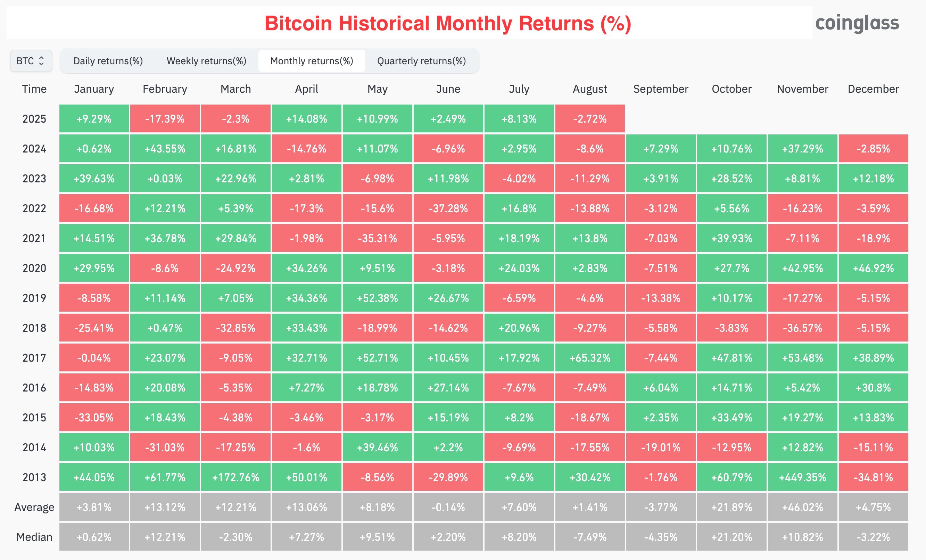This screenshot has width=926, height=560.
Task: Click the Median August -7.49% cell
Action: pos(590,537)
